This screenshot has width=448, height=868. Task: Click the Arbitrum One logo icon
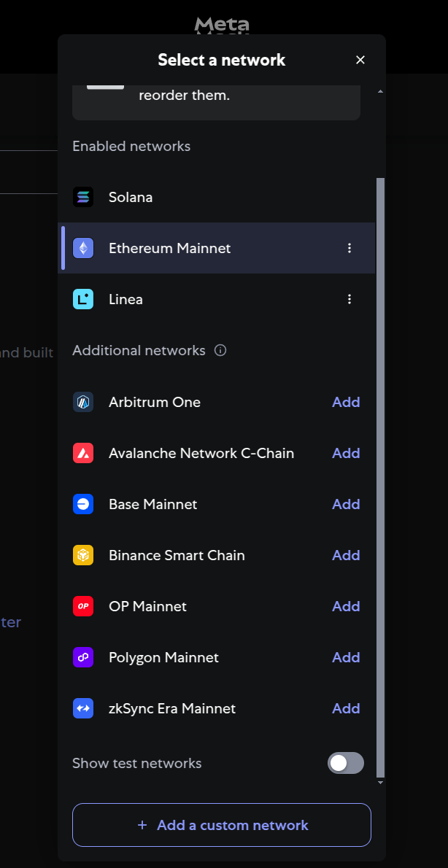(83, 402)
